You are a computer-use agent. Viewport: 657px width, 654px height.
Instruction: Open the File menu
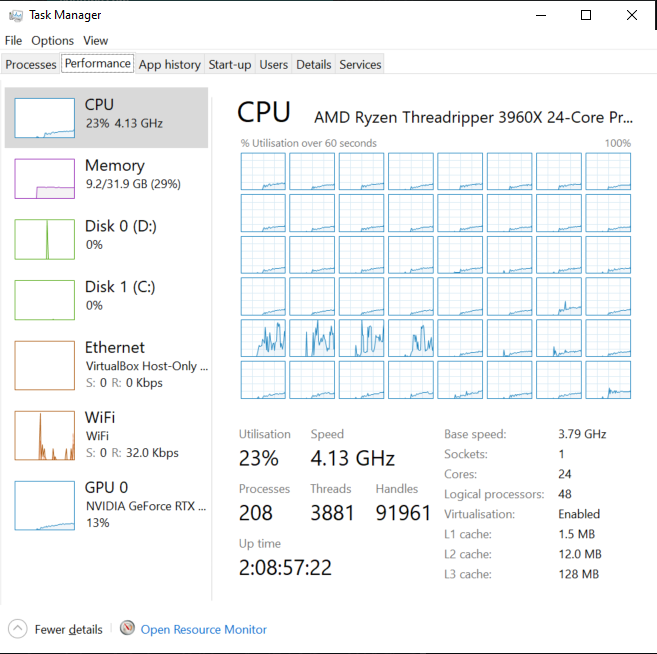[x=13, y=41]
